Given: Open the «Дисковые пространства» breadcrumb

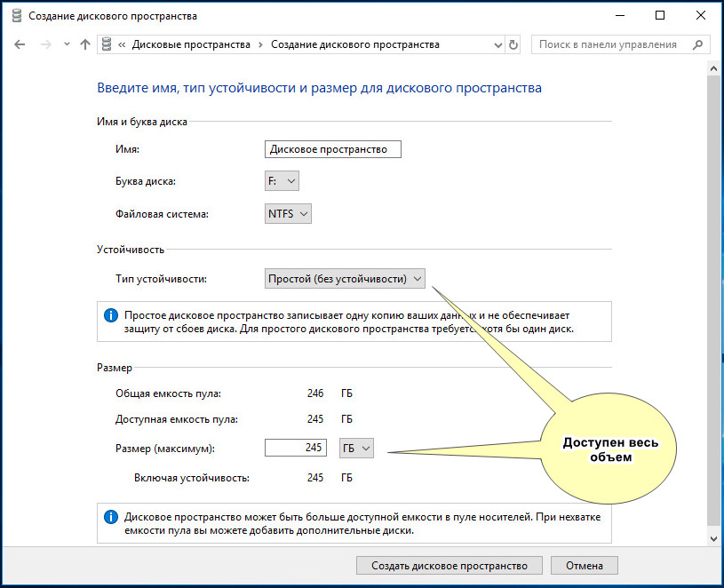Looking at the screenshot, I should (191, 44).
